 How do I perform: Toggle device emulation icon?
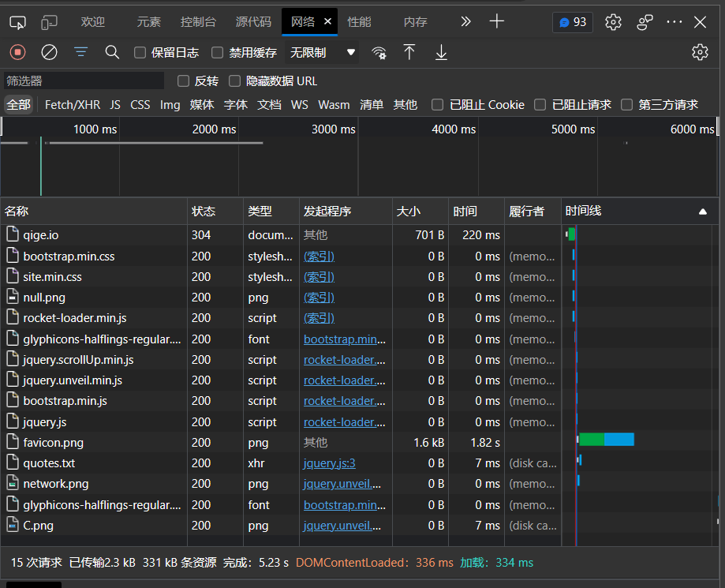[x=49, y=22]
